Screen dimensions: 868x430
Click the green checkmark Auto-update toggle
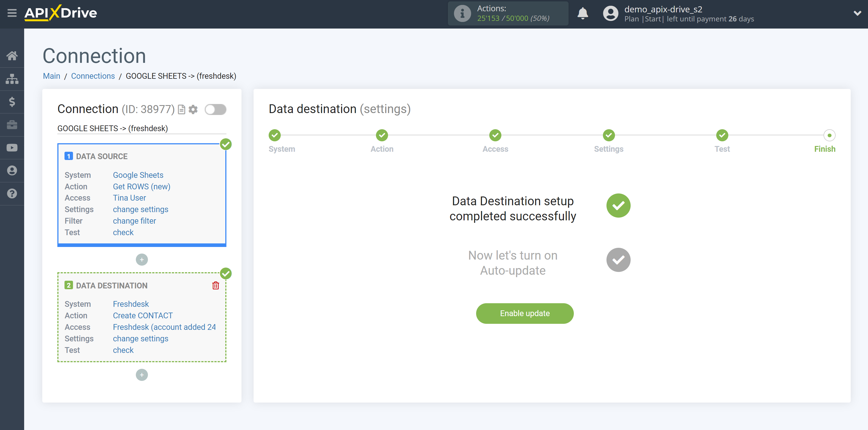[618, 260]
